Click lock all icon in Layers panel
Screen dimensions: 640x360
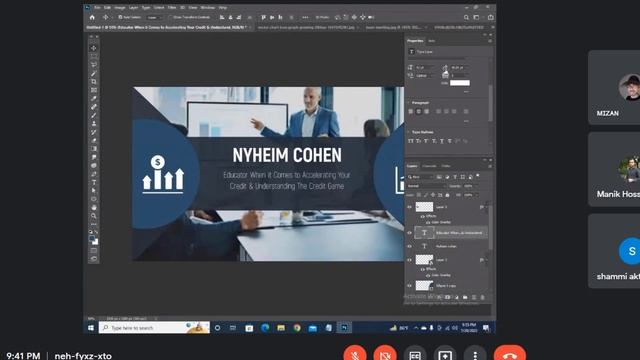(x=447, y=195)
